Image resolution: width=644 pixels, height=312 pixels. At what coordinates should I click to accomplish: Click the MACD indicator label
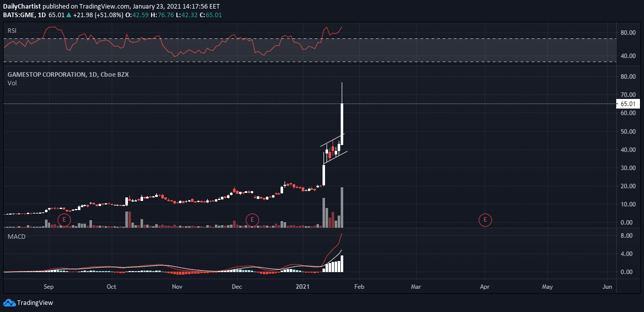(16, 236)
